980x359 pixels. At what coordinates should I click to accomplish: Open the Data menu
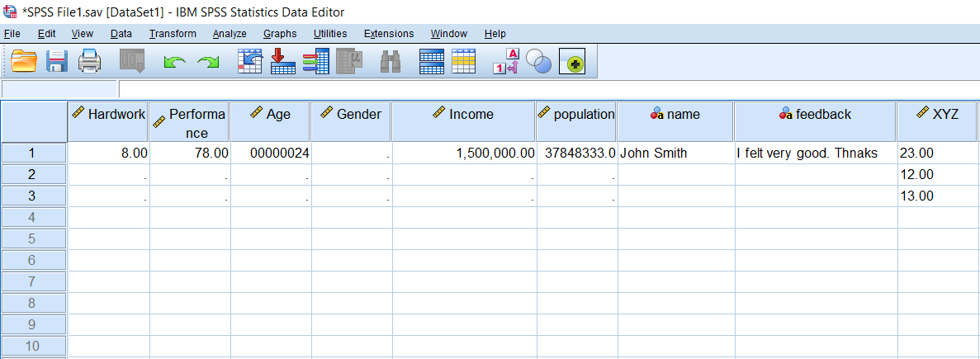pos(121,34)
